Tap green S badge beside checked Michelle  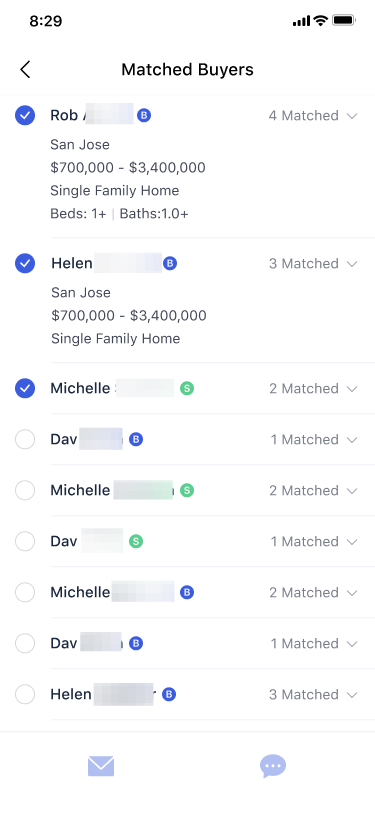(187, 388)
